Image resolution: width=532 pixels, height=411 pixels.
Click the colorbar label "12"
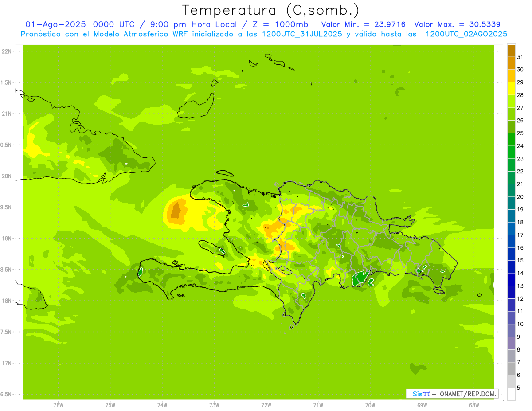[x=520, y=298]
